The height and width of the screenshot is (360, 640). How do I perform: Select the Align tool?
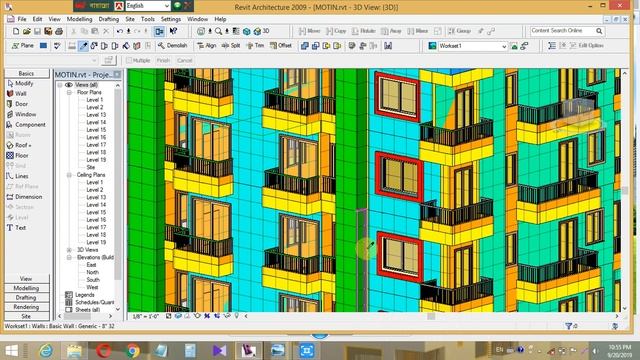[x=207, y=46]
